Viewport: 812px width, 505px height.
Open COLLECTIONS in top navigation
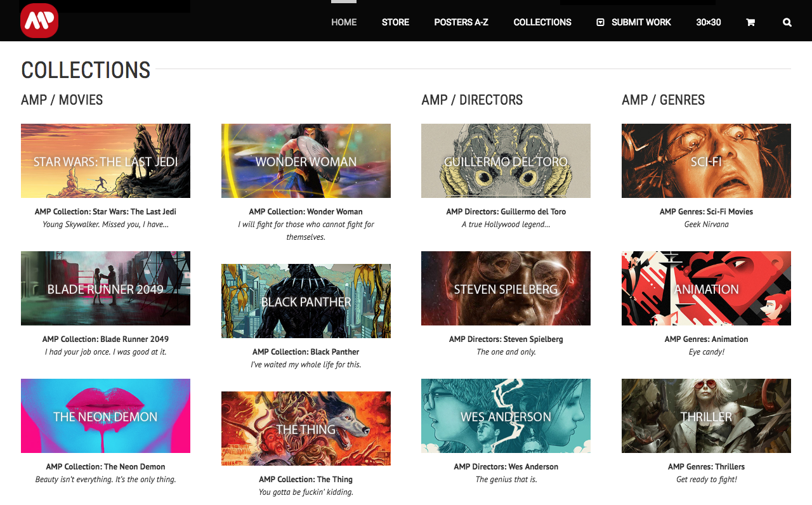[x=542, y=22]
